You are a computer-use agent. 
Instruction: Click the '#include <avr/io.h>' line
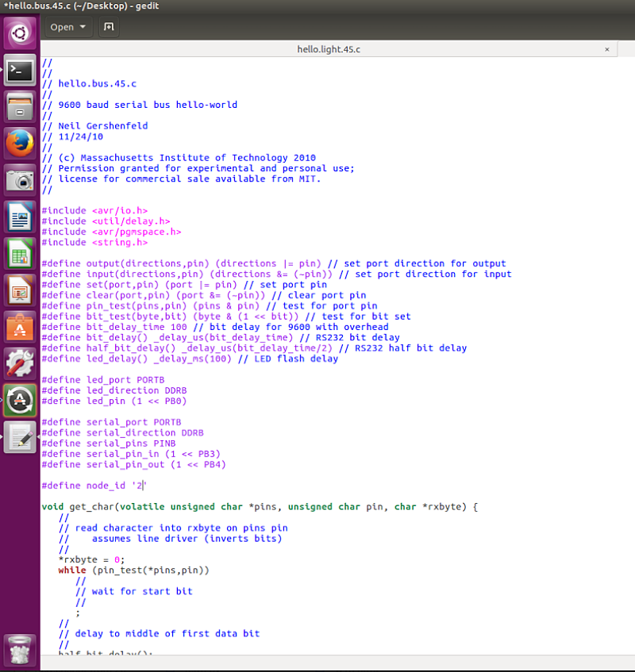94,211
